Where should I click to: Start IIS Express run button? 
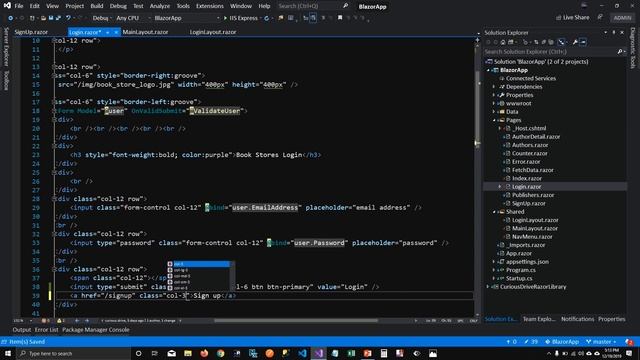(241, 18)
